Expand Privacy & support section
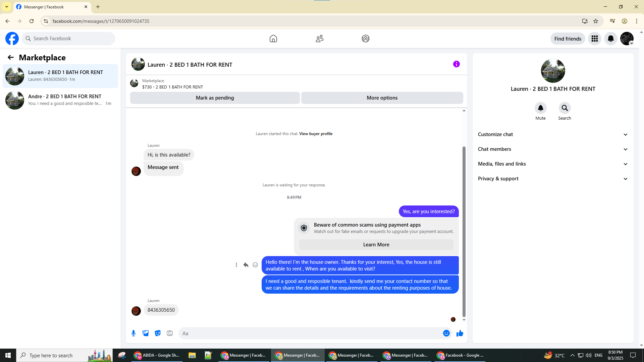Screen dimensions: 644x362 pyautogui.click(x=553, y=179)
